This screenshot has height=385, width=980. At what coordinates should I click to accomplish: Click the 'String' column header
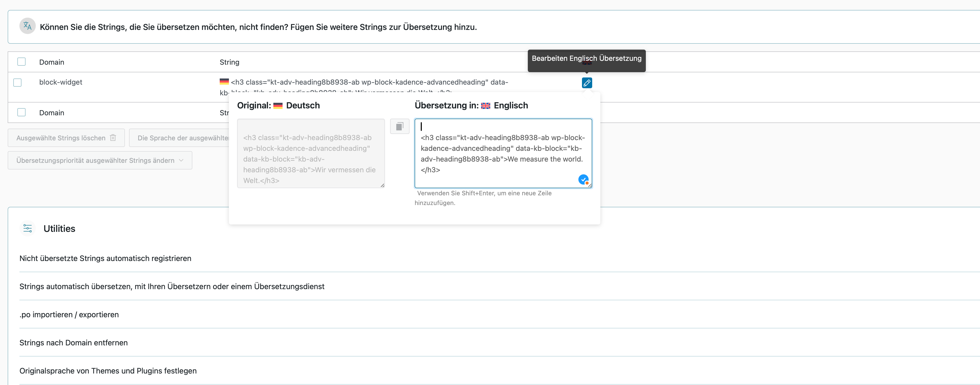[229, 62]
